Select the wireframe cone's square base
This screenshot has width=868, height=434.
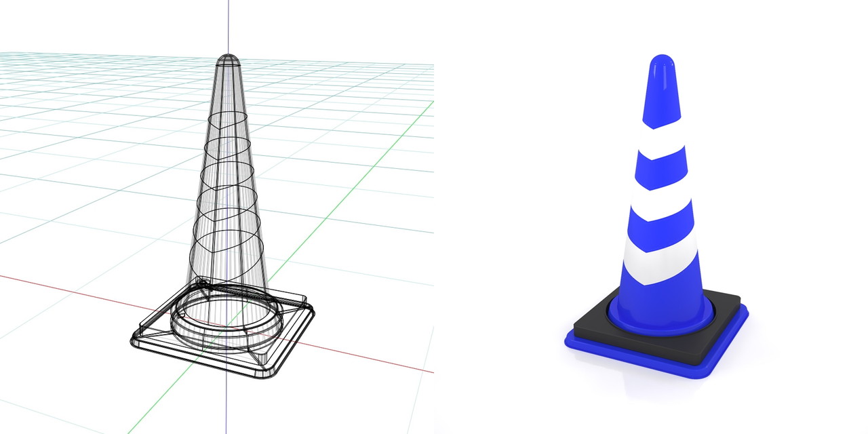tap(223, 329)
